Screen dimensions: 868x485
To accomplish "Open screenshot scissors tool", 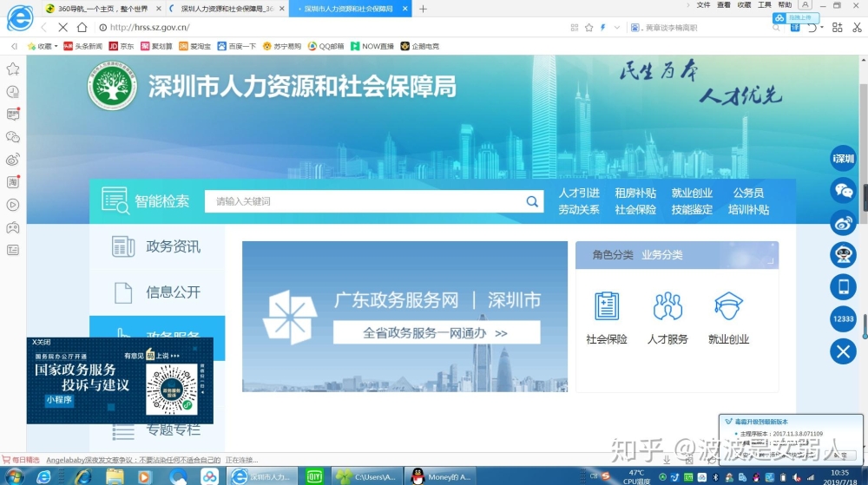I will pyautogui.click(x=857, y=27).
